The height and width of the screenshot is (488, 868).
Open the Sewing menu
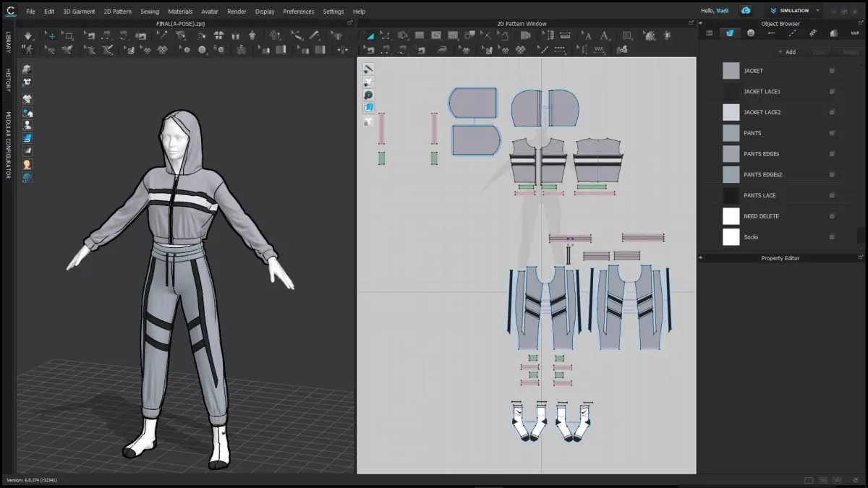pos(150,12)
